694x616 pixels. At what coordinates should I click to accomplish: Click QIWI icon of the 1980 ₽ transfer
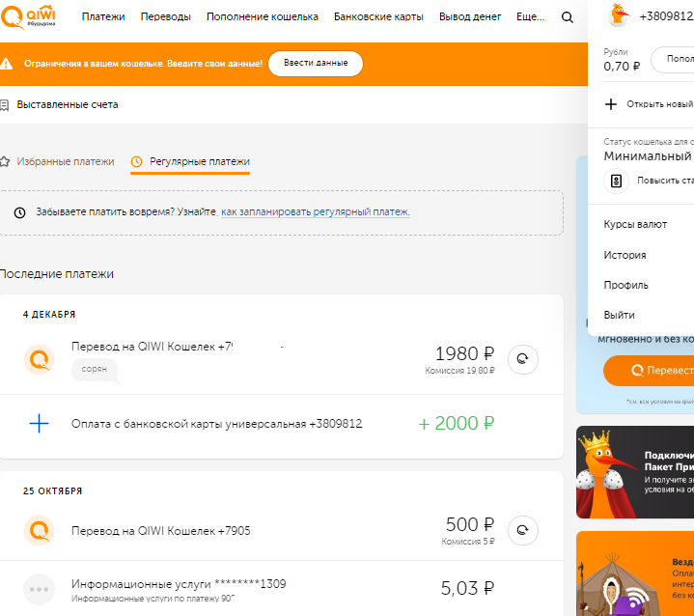coord(39,359)
